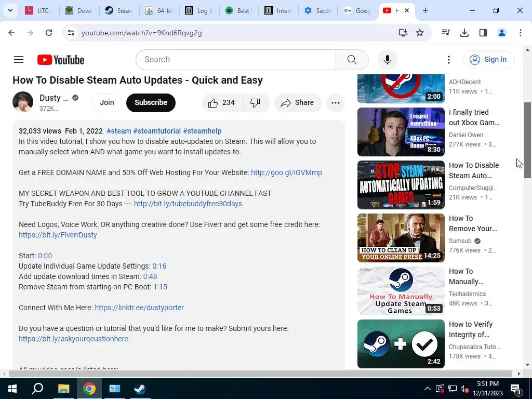This screenshot has width=532, height=399.
Task: Show hidden tray icons chevron
Action: coord(428,389)
